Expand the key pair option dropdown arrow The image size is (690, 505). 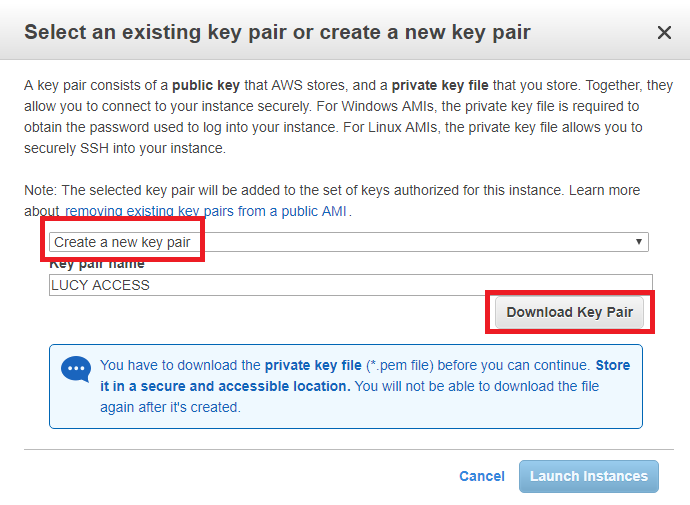(x=639, y=242)
